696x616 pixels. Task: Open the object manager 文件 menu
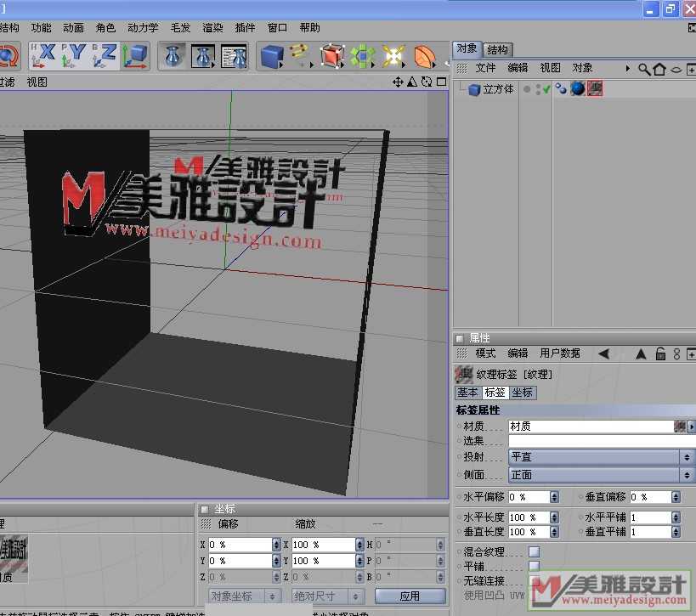(x=485, y=68)
